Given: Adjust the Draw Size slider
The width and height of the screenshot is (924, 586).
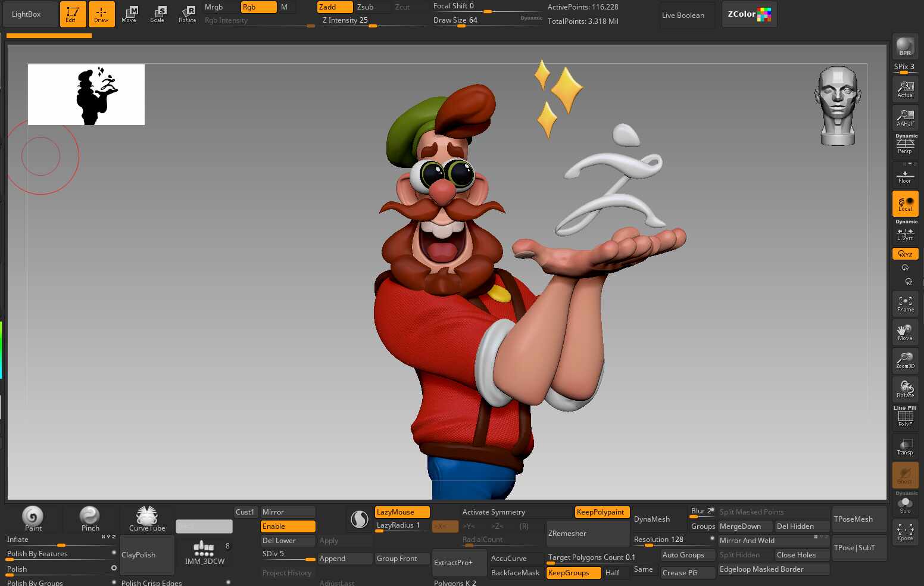Looking at the screenshot, I should (487, 21).
